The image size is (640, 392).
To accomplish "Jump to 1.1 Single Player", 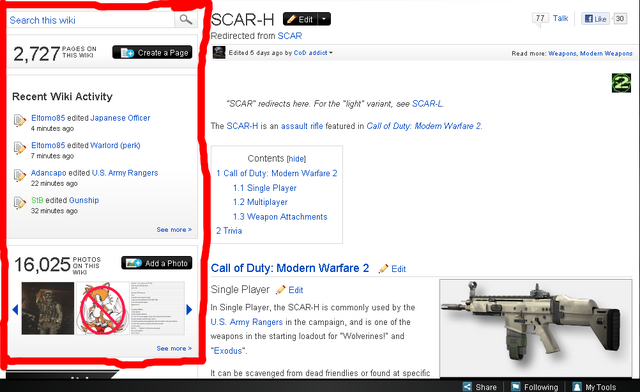I will coord(264,188).
